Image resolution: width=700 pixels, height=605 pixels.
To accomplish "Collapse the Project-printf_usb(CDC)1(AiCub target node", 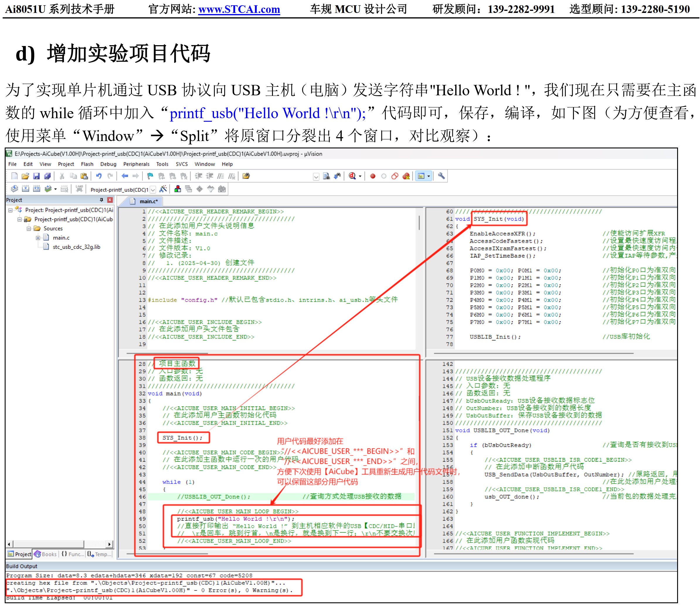I will pyautogui.click(x=20, y=220).
